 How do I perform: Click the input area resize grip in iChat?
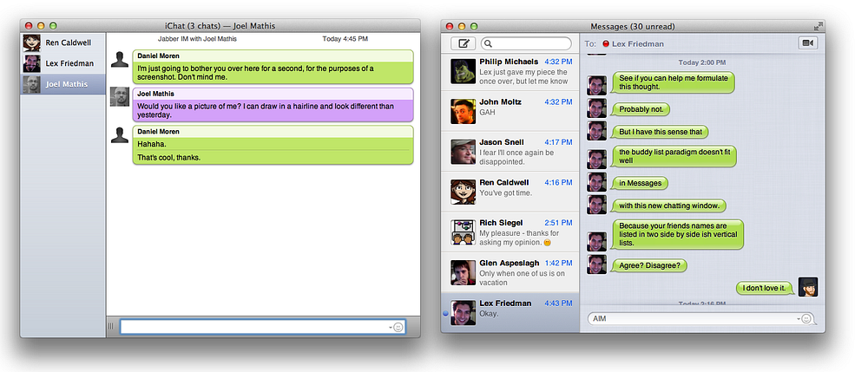pos(111,326)
